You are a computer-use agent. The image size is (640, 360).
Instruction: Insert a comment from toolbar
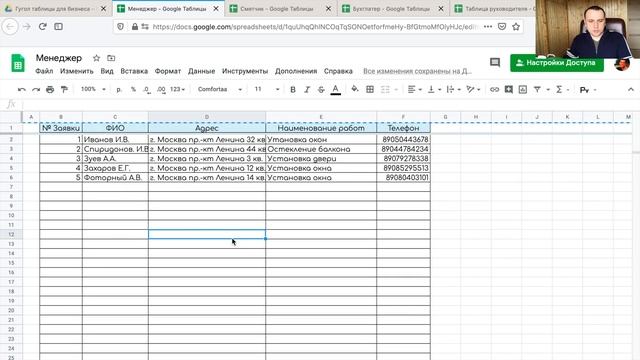[x=509, y=89]
